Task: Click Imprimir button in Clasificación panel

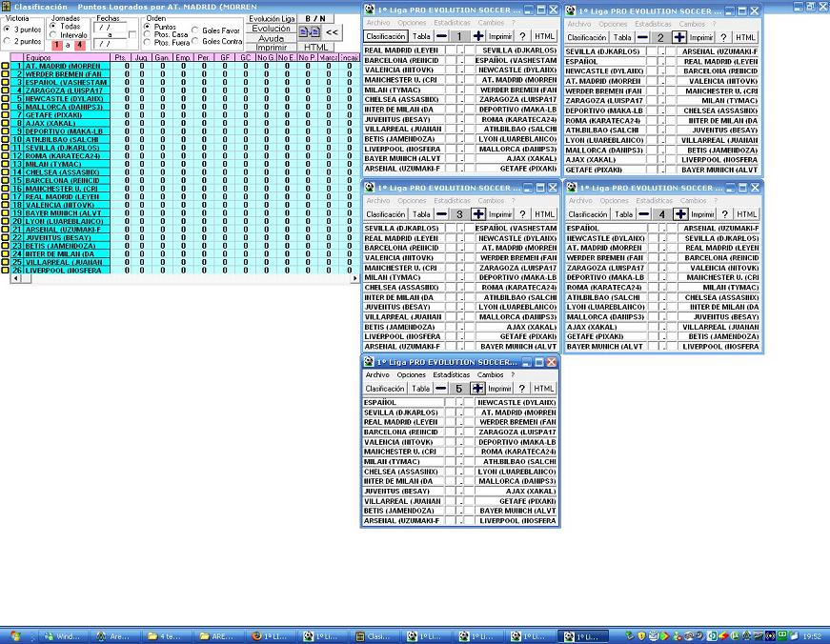Action: tap(271, 47)
